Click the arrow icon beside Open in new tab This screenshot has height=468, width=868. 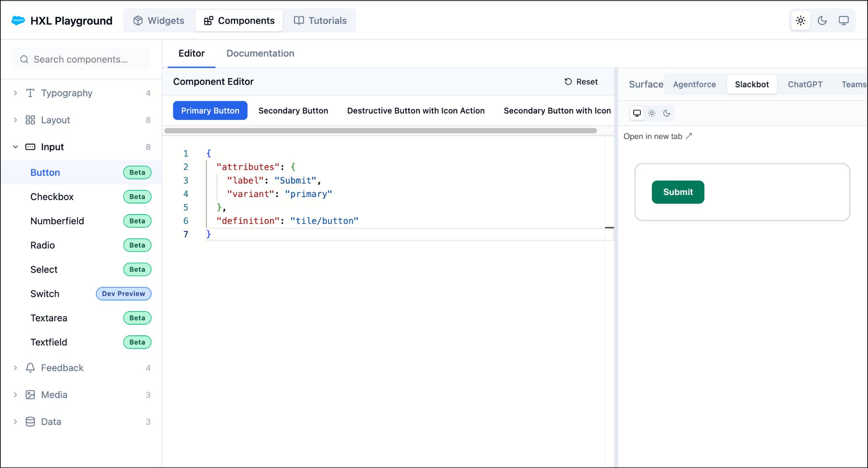[x=689, y=136]
